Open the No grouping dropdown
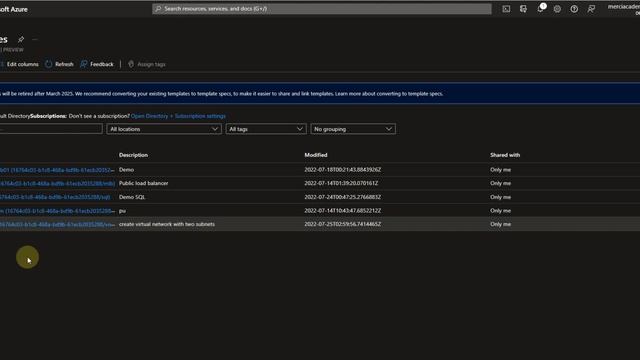This screenshot has height=360, width=640. click(353, 129)
